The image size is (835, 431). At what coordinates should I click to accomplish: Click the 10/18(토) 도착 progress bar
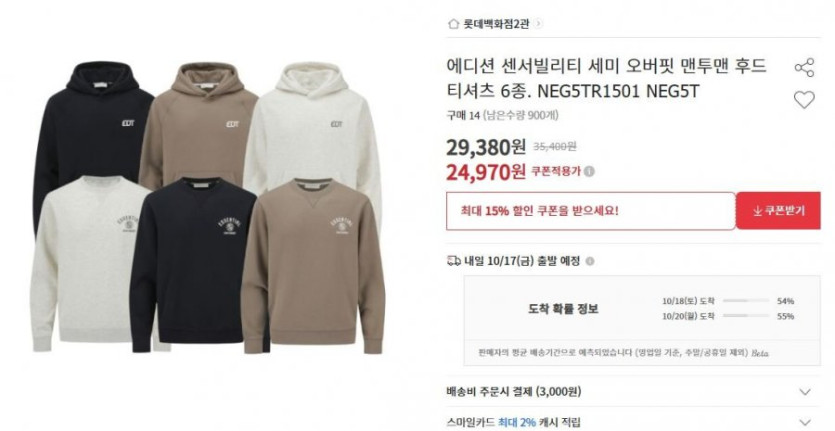click(x=746, y=301)
